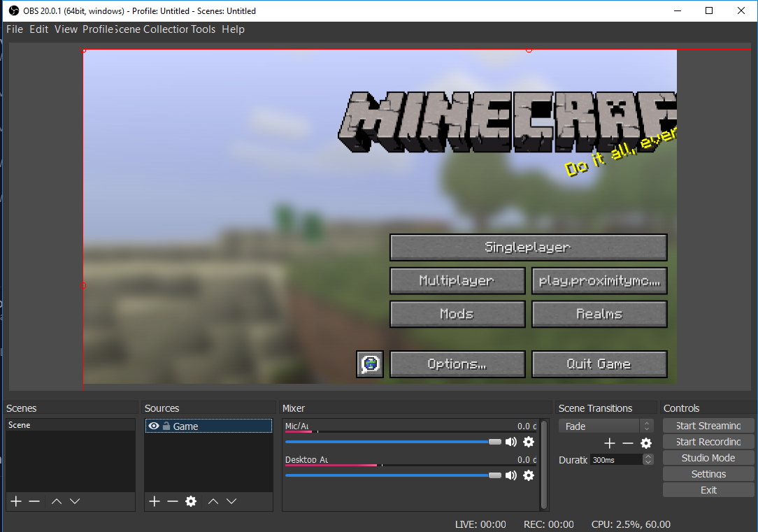Remove scene transition with minus
The height and width of the screenshot is (532, 758).
click(627, 443)
